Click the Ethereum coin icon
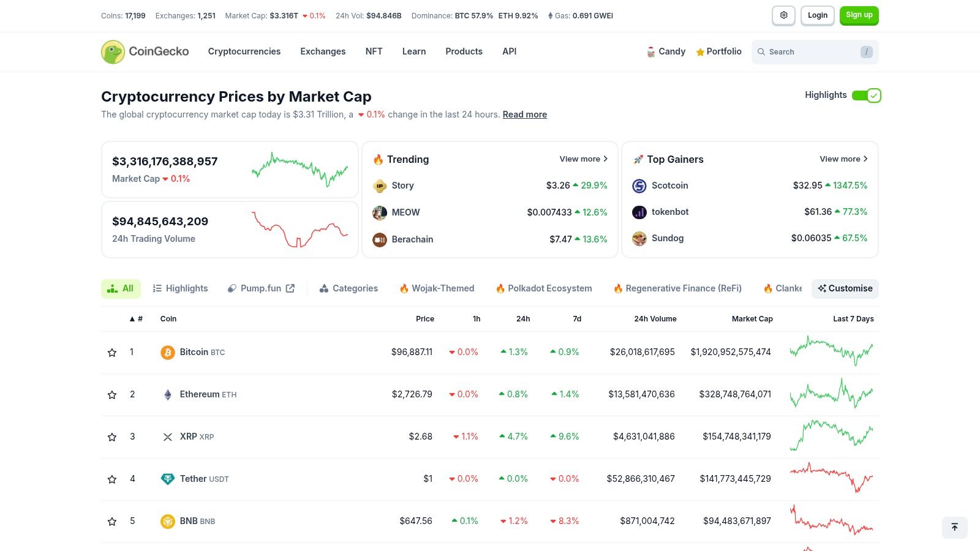The height and width of the screenshot is (551, 980). click(168, 395)
